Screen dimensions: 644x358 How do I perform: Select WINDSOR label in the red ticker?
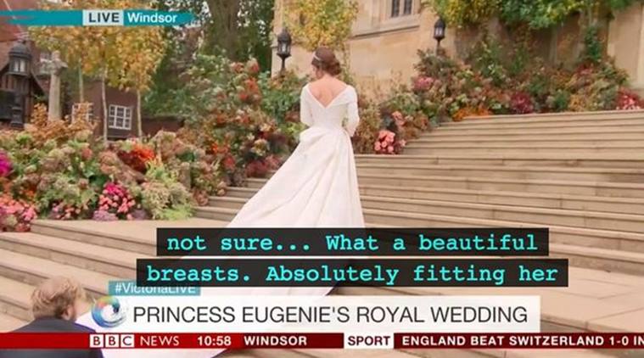point(275,341)
